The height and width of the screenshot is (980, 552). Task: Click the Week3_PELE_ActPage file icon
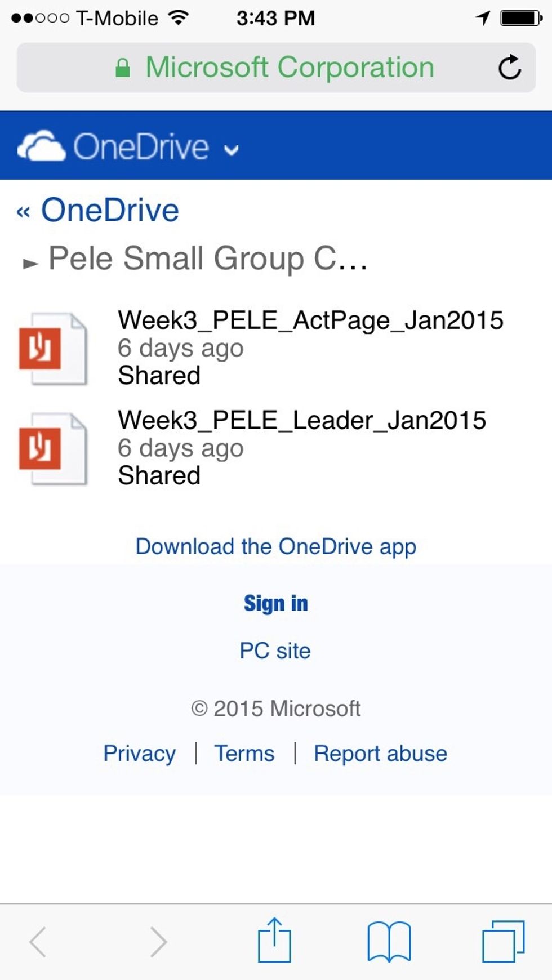pyautogui.click(x=52, y=349)
